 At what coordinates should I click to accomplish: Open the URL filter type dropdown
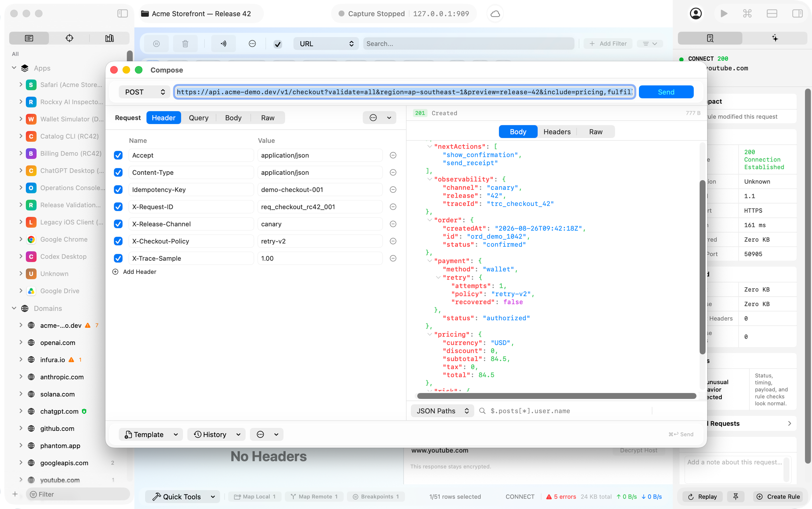pyautogui.click(x=326, y=44)
